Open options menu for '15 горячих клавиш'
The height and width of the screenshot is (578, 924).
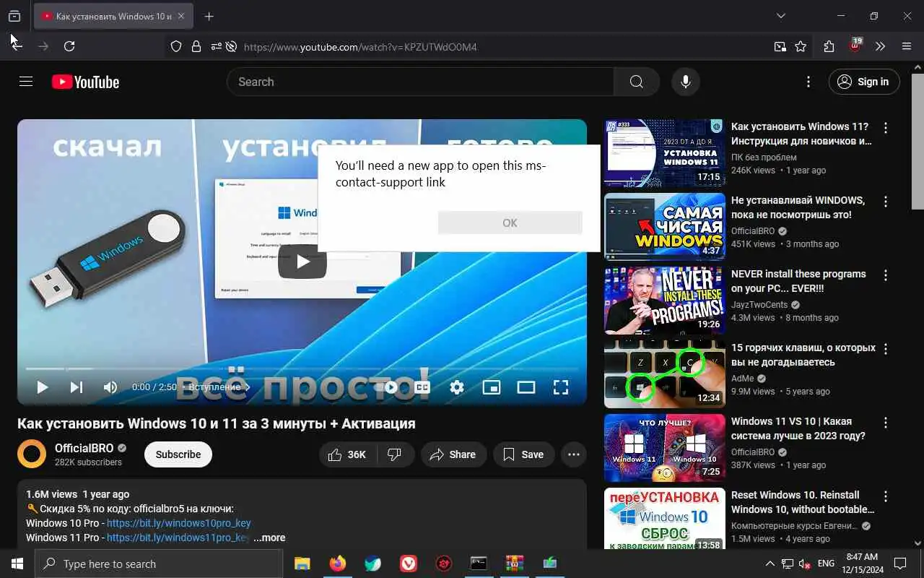pos(886,349)
